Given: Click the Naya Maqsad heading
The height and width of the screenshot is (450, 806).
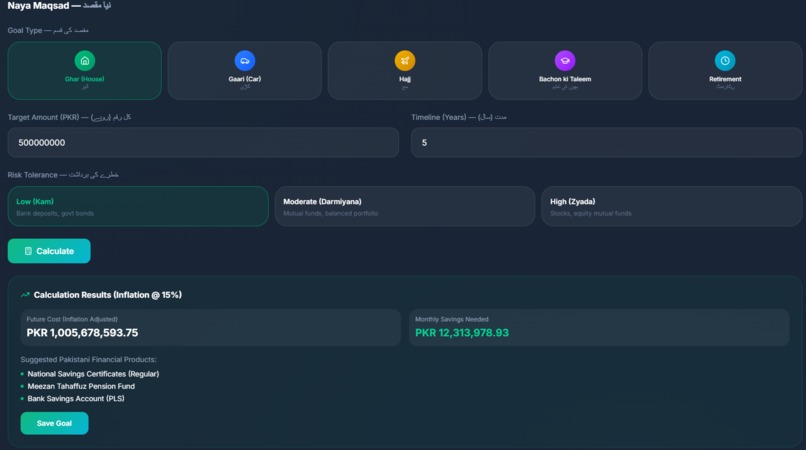Looking at the screenshot, I should (x=59, y=6).
